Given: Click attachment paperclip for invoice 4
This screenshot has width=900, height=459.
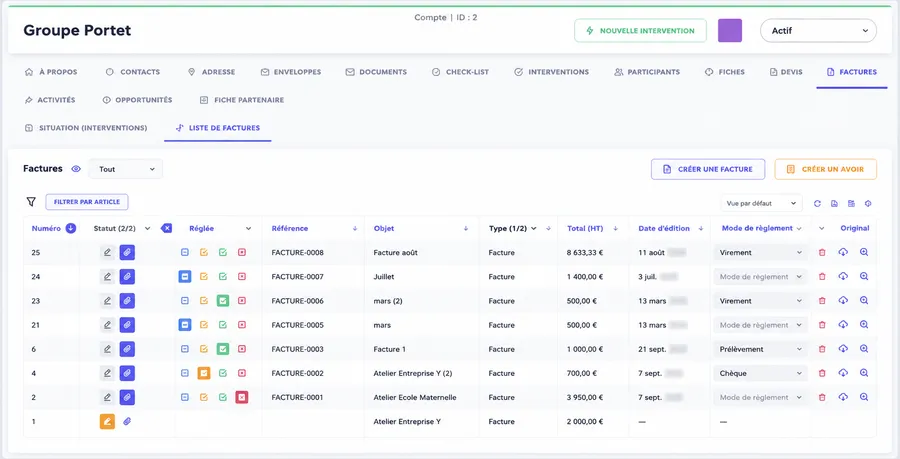Looking at the screenshot, I should pos(127,373).
